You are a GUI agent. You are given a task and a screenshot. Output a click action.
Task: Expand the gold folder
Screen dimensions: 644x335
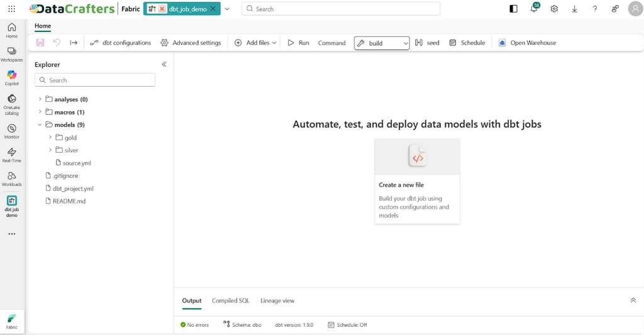click(x=50, y=137)
